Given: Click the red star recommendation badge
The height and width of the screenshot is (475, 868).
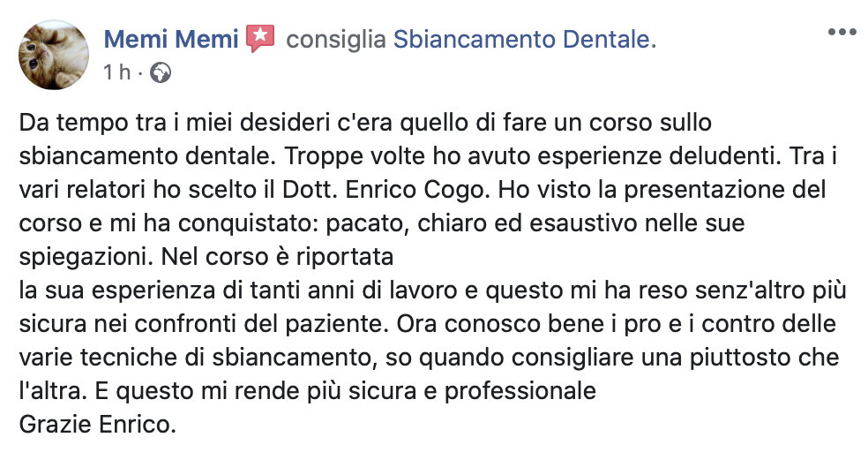Looking at the screenshot, I should [260, 38].
